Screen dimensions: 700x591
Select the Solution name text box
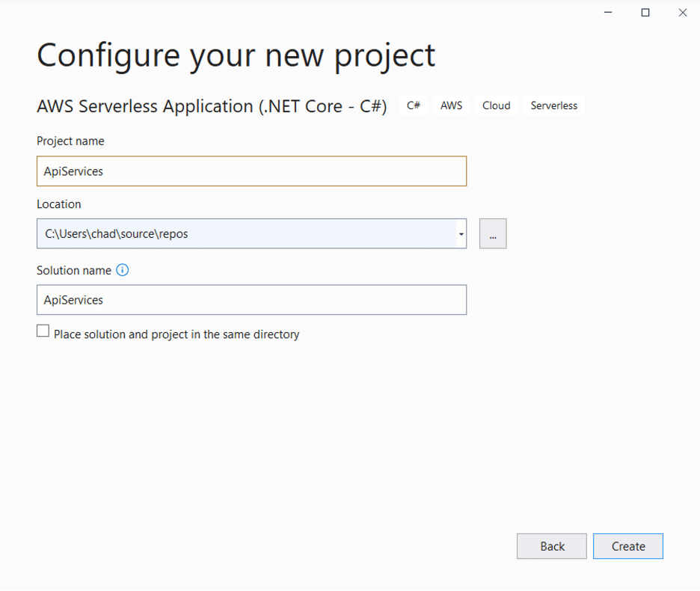(x=252, y=300)
